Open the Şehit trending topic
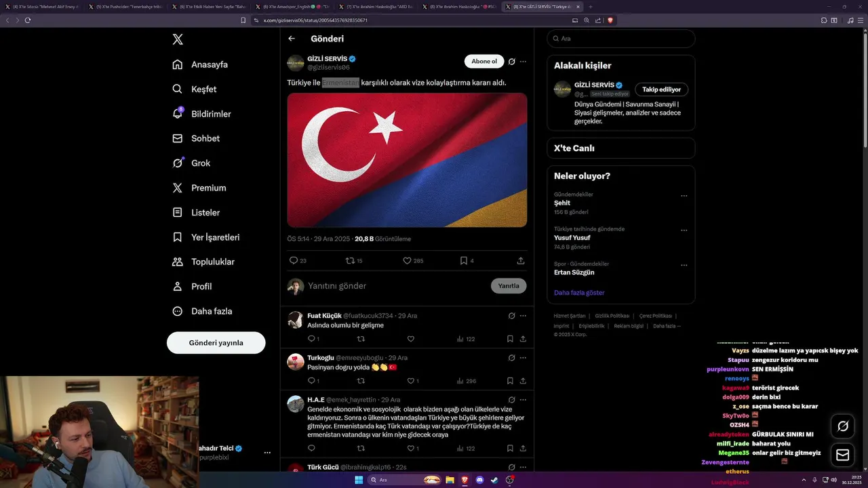This screenshot has height=488, width=868. point(562,203)
